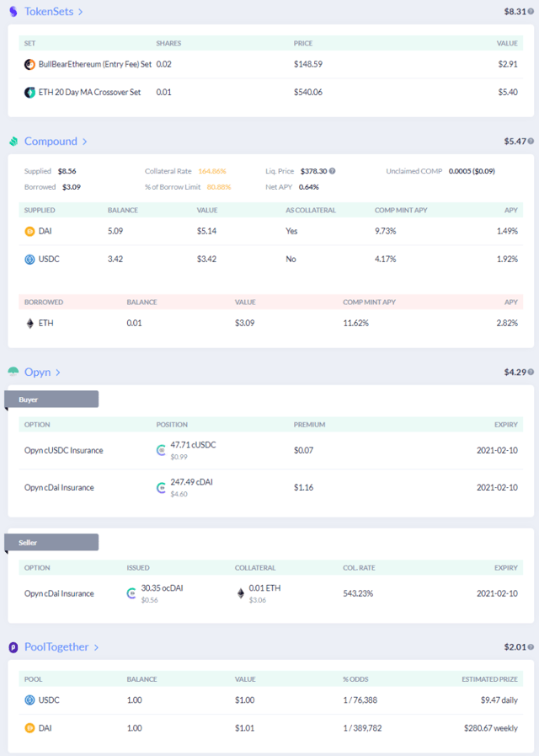539x756 pixels.
Task: Click the PRICE column header in TokenSets
Action: (303, 43)
